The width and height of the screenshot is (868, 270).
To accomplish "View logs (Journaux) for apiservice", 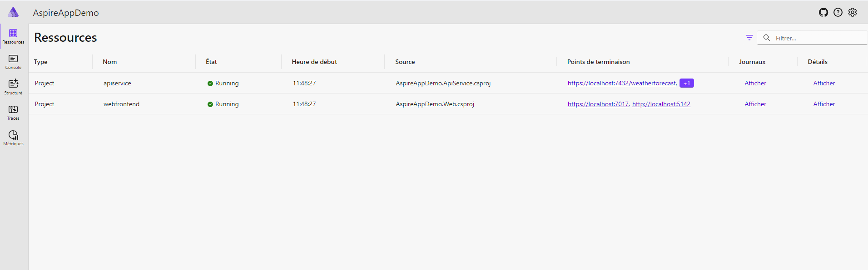I will pos(755,83).
